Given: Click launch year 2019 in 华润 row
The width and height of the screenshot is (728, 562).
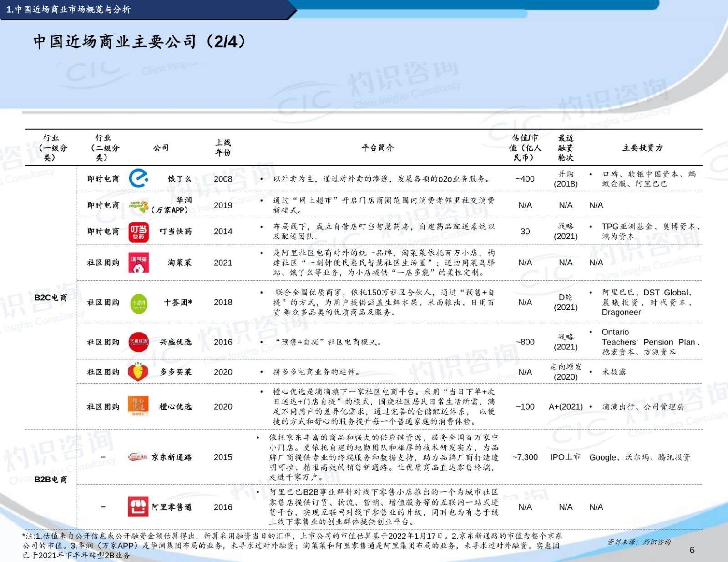Looking at the screenshot, I should tap(223, 205).
